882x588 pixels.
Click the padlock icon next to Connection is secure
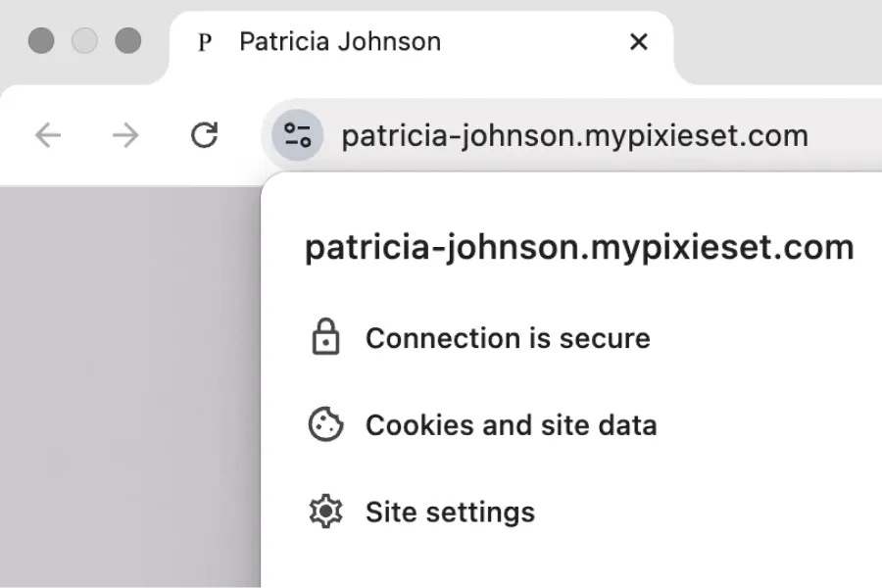[x=327, y=337]
